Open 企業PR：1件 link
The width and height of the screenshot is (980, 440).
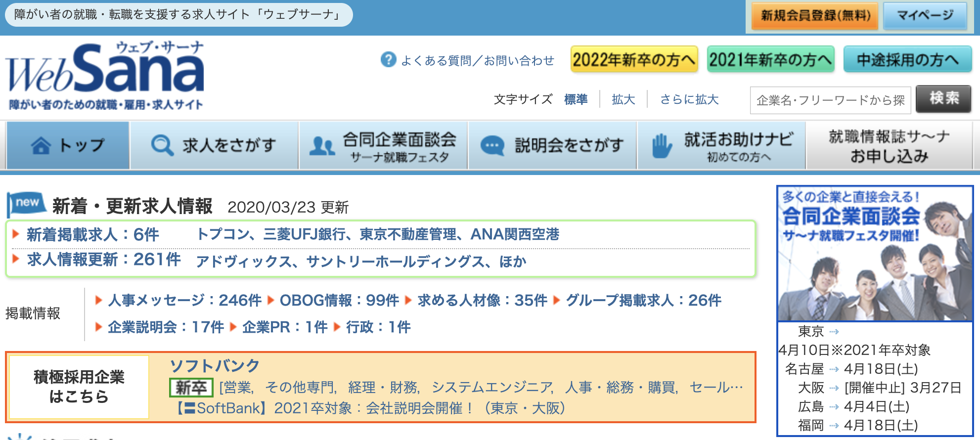tap(285, 327)
